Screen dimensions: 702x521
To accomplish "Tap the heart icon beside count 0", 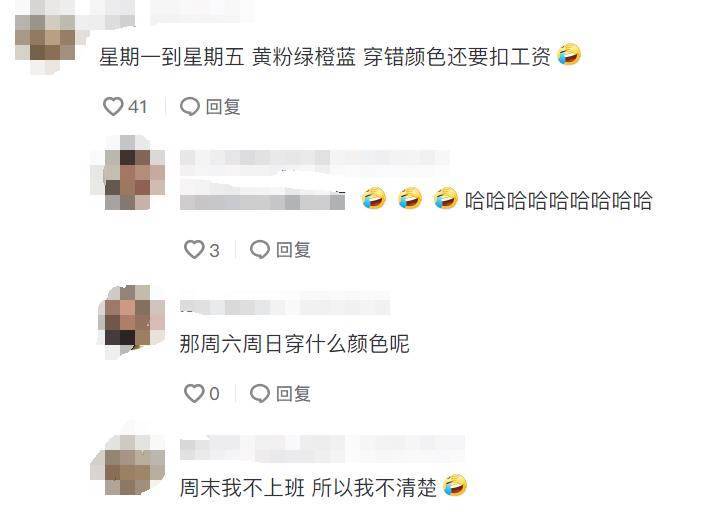I will (x=194, y=393).
